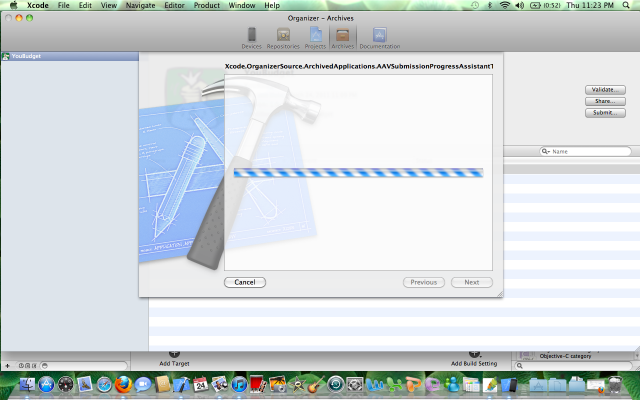640x400 pixels.
Task: Click the Next button in submission dialog
Action: 471,282
